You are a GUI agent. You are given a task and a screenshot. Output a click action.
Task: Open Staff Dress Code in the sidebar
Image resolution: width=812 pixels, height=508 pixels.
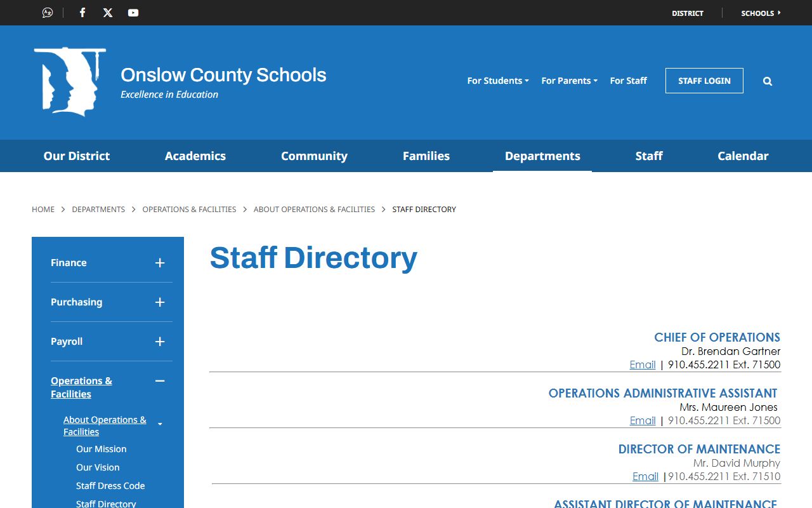(110, 486)
